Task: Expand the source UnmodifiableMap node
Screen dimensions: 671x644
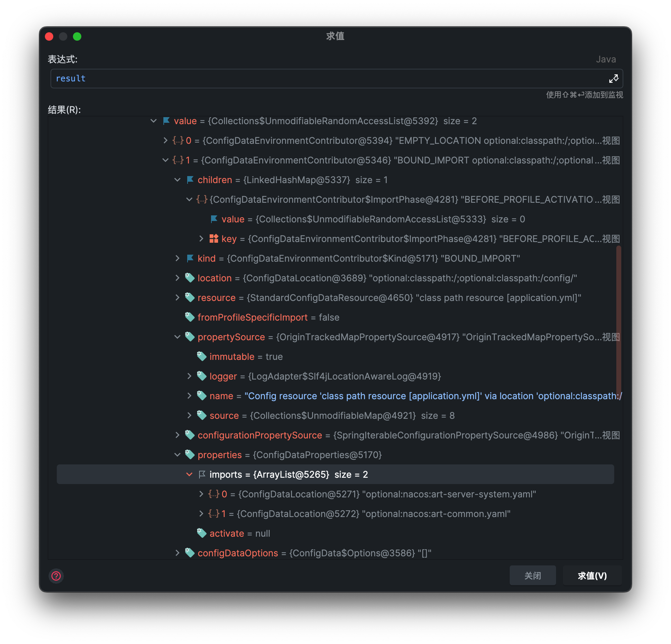Action: [x=189, y=416]
